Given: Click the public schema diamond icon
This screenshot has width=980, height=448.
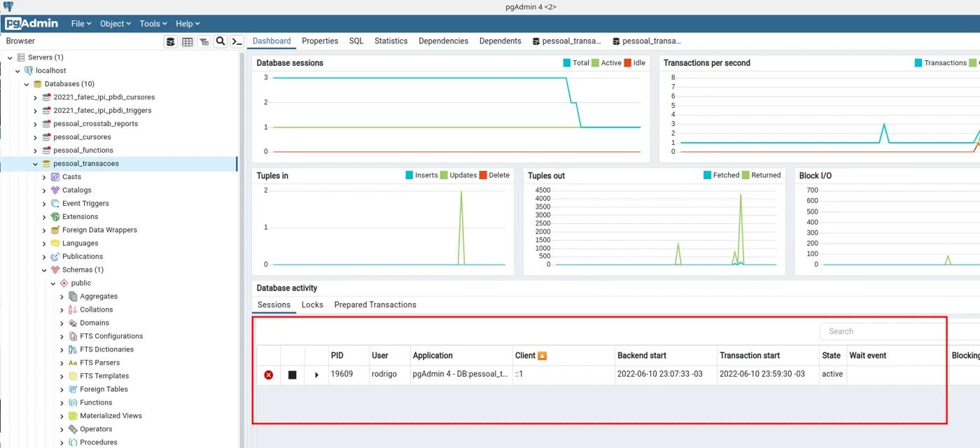Looking at the screenshot, I should [x=64, y=283].
